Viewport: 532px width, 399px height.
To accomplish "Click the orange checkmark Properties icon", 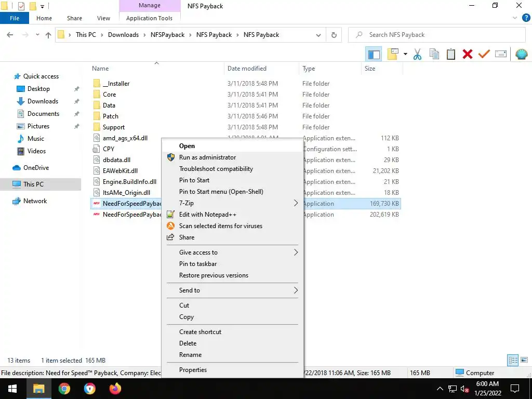I will coord(484,54).
